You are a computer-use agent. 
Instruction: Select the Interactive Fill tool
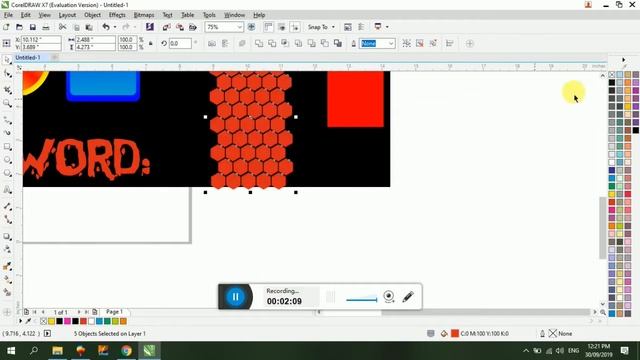point(7,280)
